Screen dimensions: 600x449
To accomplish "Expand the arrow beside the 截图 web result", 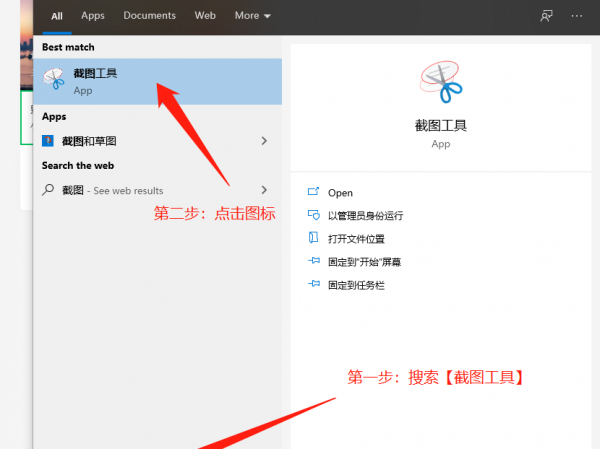I will point(264,190).
